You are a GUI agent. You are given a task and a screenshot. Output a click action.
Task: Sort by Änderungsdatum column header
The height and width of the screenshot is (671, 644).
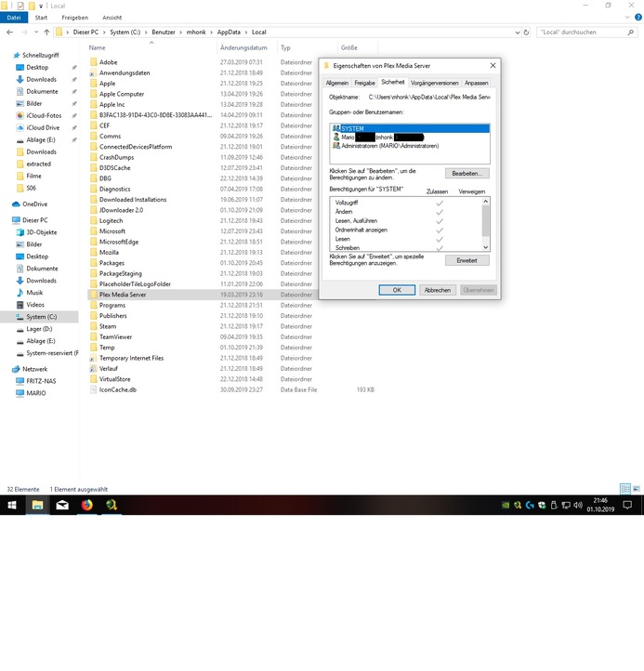click(x=243, y=47)
